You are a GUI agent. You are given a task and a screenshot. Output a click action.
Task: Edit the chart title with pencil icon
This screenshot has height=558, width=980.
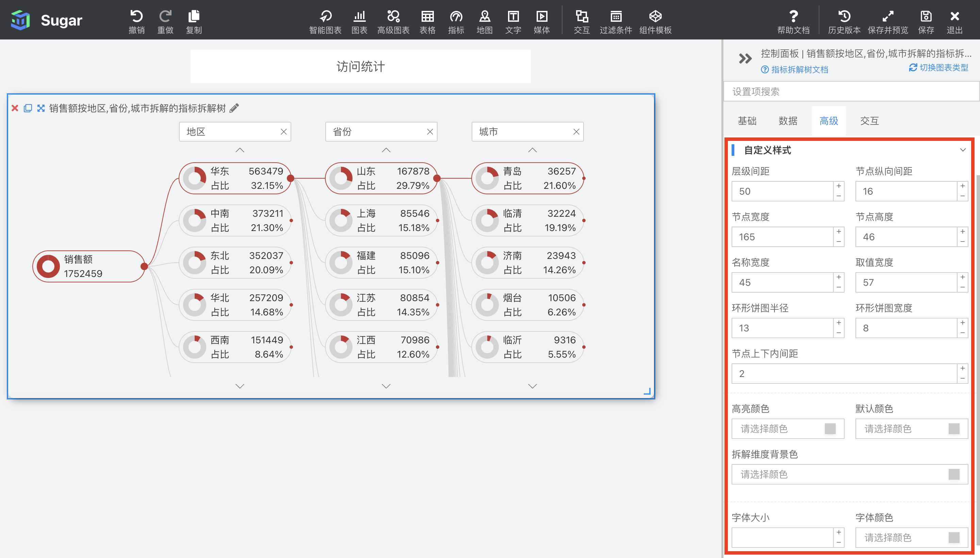(x=234, y=108)
